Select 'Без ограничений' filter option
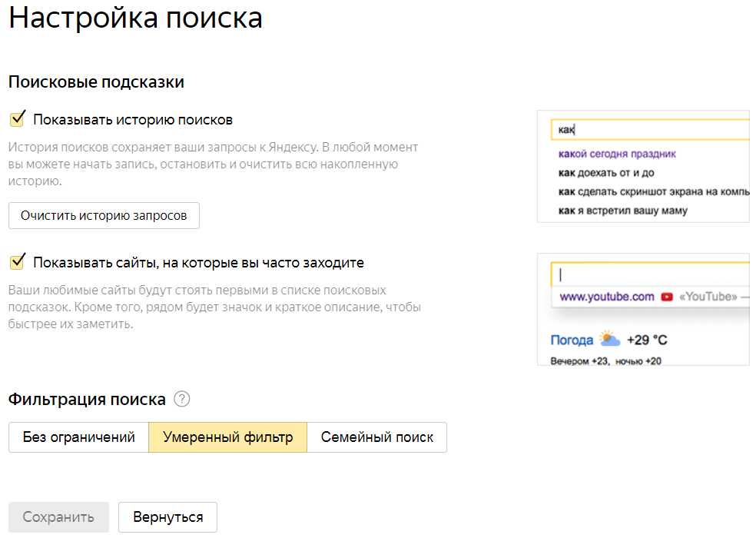This screenshot has width=756, height=538. (78, 437)
